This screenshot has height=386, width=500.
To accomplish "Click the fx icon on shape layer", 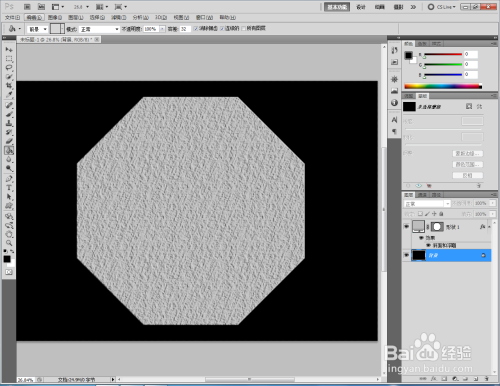I will [x=482, y=227].
